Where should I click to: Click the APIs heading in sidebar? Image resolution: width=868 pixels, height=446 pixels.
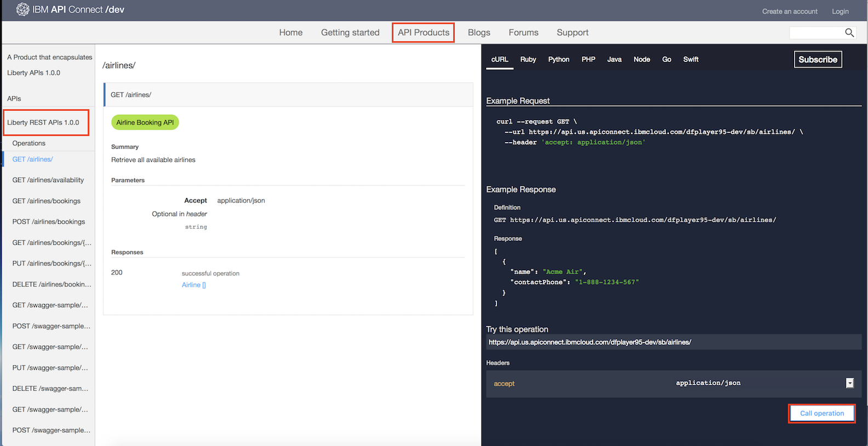pyautogui.click(x=14, y=99)
